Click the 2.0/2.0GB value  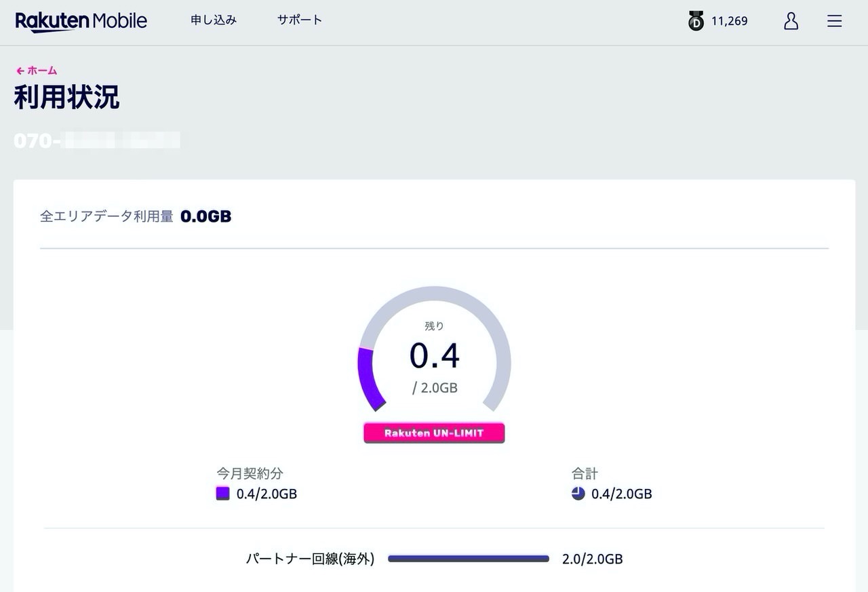(593, 559)
